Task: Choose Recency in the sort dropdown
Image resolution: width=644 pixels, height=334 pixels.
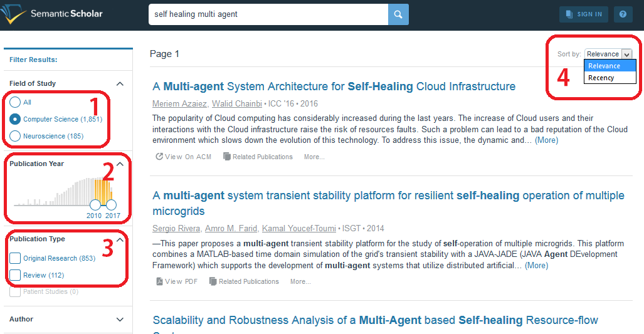Action: (601, 78)
